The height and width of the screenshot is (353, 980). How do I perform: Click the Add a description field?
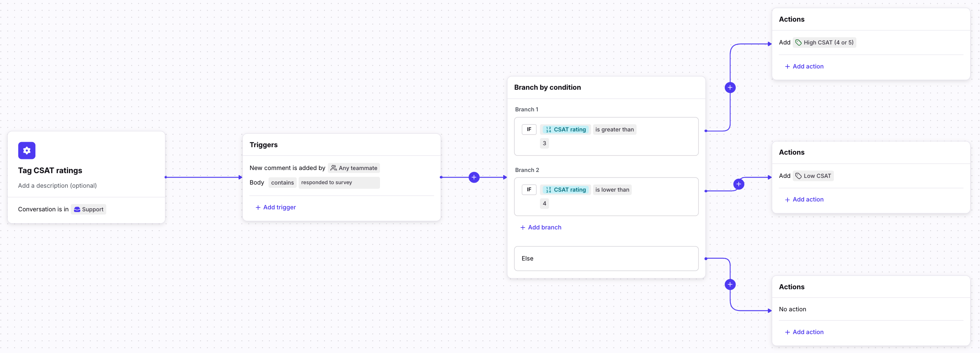(57, 186)
